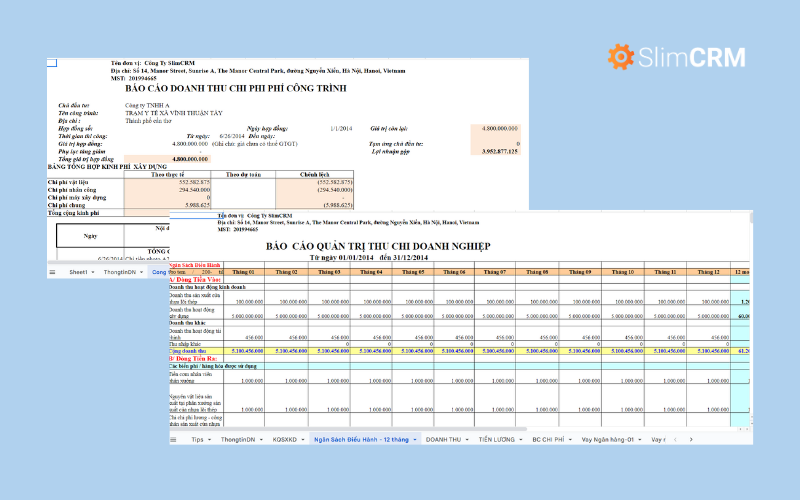Open the KQSXKD tab dropdown arrow

(x=303, y=440)
